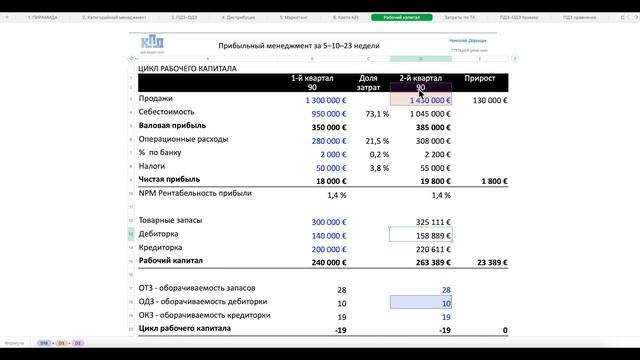The height and width of the screenshot is (360, 640).
Task: Open the 3. ПДЗ–ОДЗ sheet tab
Action: click(184, 18)
